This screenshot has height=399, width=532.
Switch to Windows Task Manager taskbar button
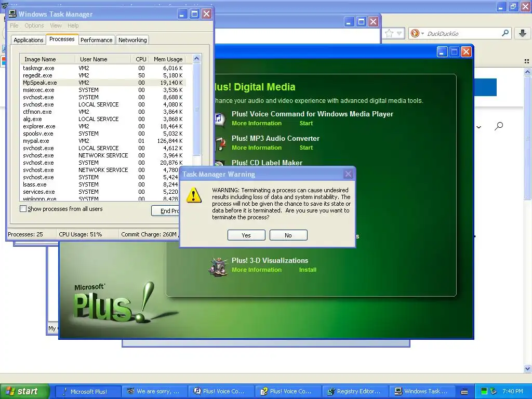click(421, 391)
